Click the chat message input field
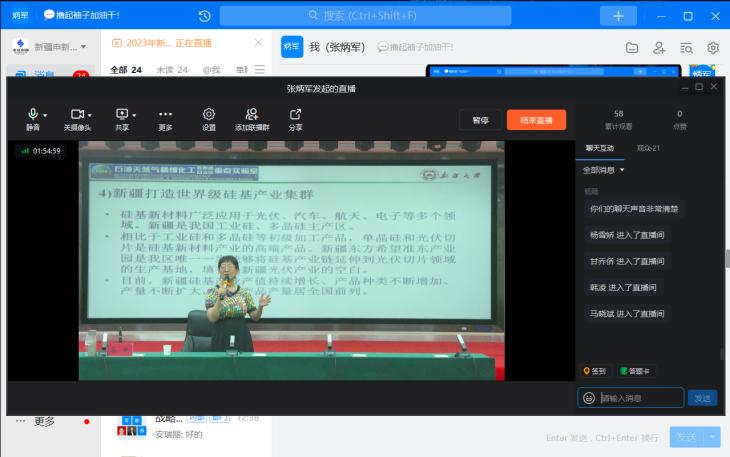The image size is (730, 457). [640, 398]
